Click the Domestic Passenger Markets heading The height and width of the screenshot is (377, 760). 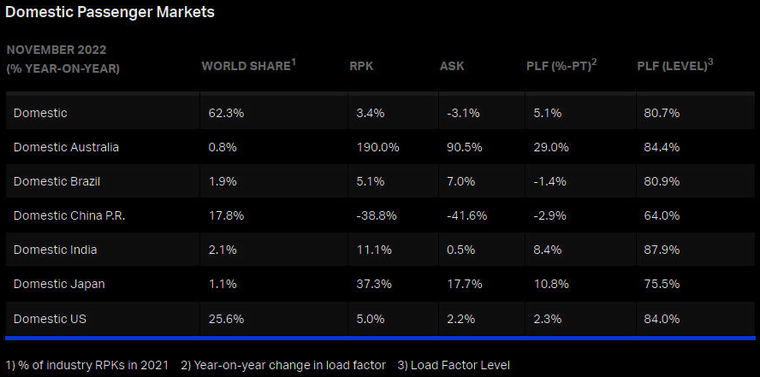coord(110,12)
